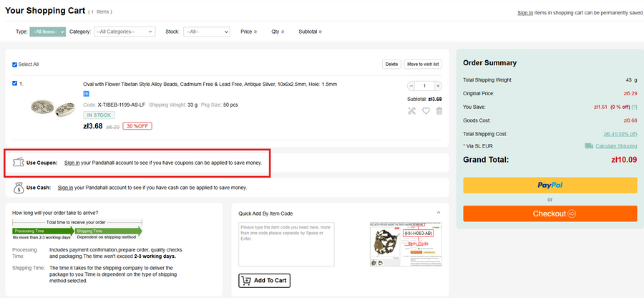Decrease item quantity with minus button
Viewport: 644px width, 298px height.
tap(411, 86)
